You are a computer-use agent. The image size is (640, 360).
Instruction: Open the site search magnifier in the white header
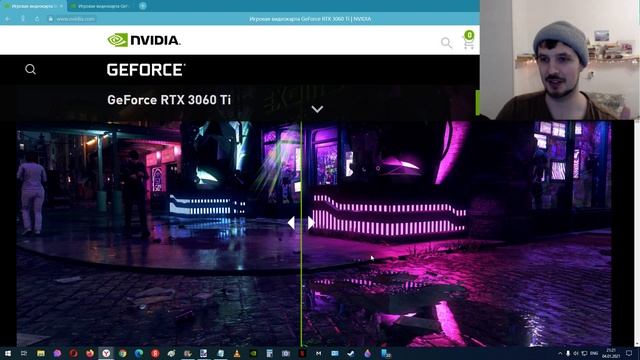[446, 42]
